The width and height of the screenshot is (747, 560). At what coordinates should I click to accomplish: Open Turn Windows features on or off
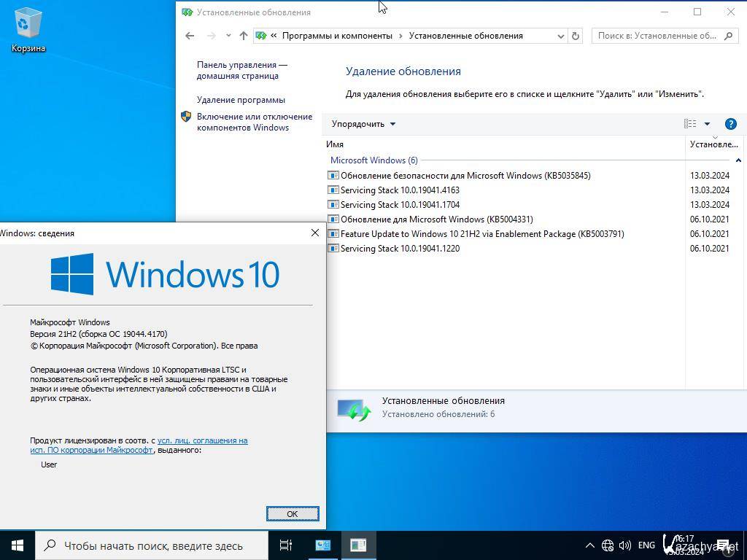click(254, 122)
